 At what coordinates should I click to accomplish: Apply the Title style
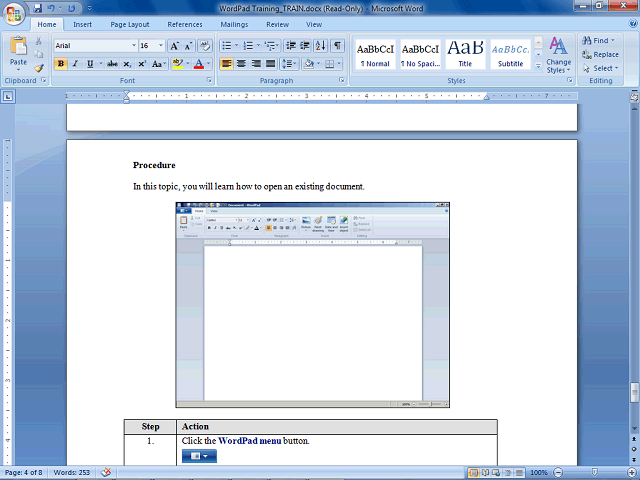tap(465, 54)
